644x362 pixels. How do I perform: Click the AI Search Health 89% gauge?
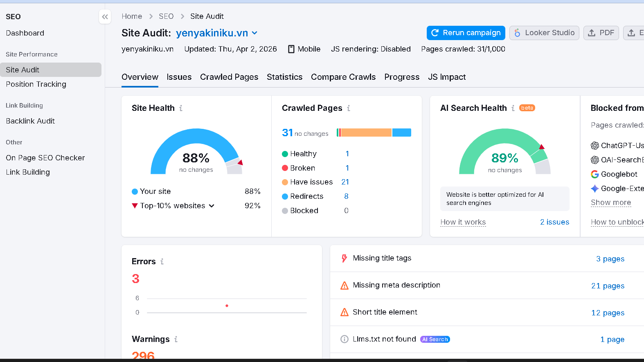[x=505, y=151]
